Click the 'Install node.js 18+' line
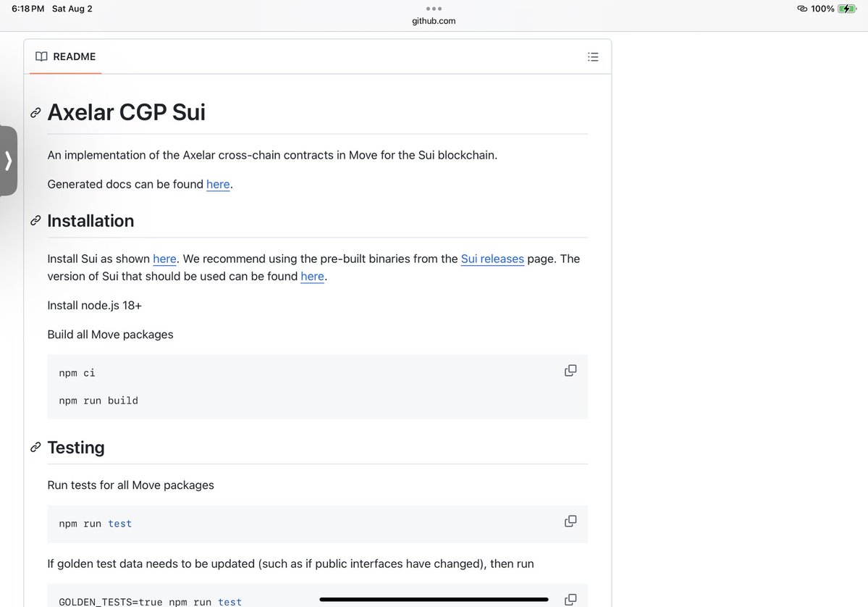The height and width of the screenshot is (607, 868). pyautogui.click(x=95, y=306)
